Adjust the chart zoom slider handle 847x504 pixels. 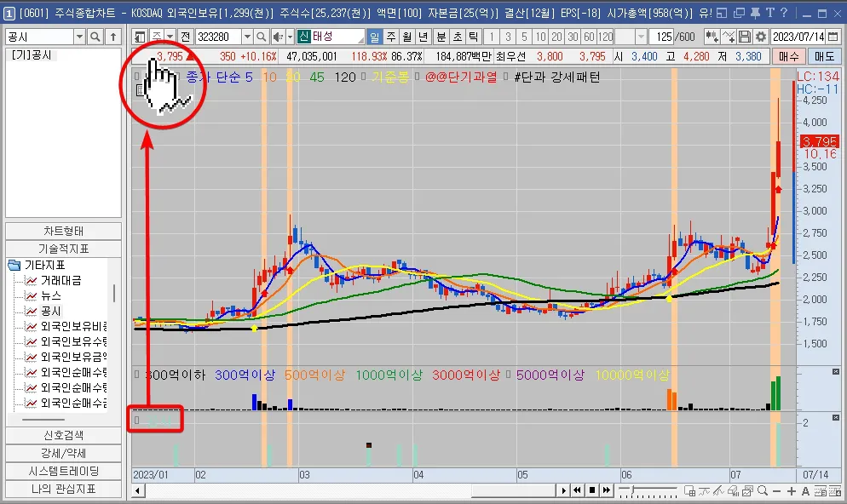pyautogui.click(x=633, y=490)
